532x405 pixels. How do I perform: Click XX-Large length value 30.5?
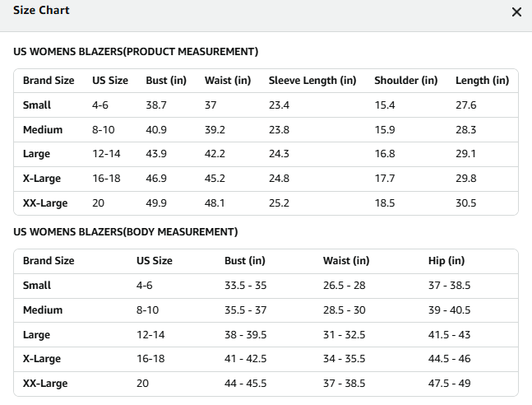pyautogui.click(x=466, y=203)
